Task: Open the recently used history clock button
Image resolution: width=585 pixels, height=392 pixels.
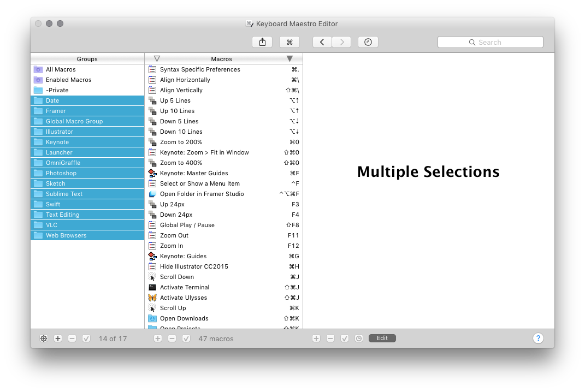Action: [368, 42]
